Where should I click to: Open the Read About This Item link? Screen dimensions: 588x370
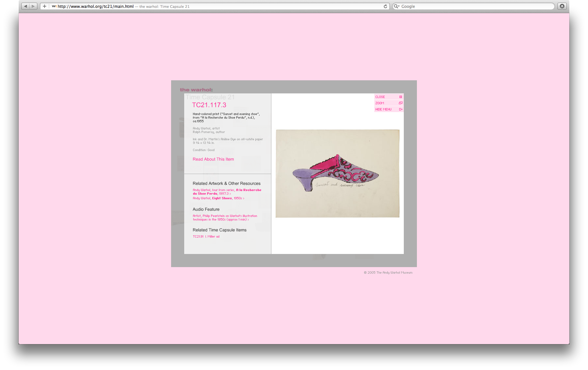[213, 159]
